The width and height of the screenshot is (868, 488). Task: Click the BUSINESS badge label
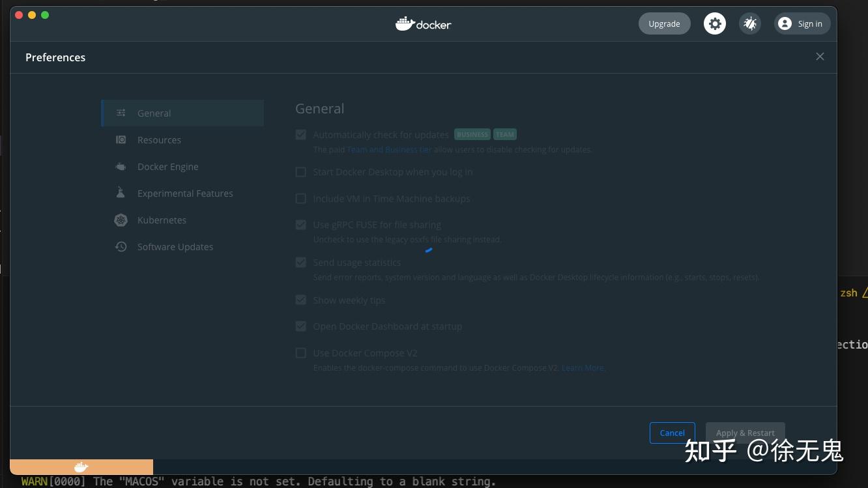[x=472, y=135]
